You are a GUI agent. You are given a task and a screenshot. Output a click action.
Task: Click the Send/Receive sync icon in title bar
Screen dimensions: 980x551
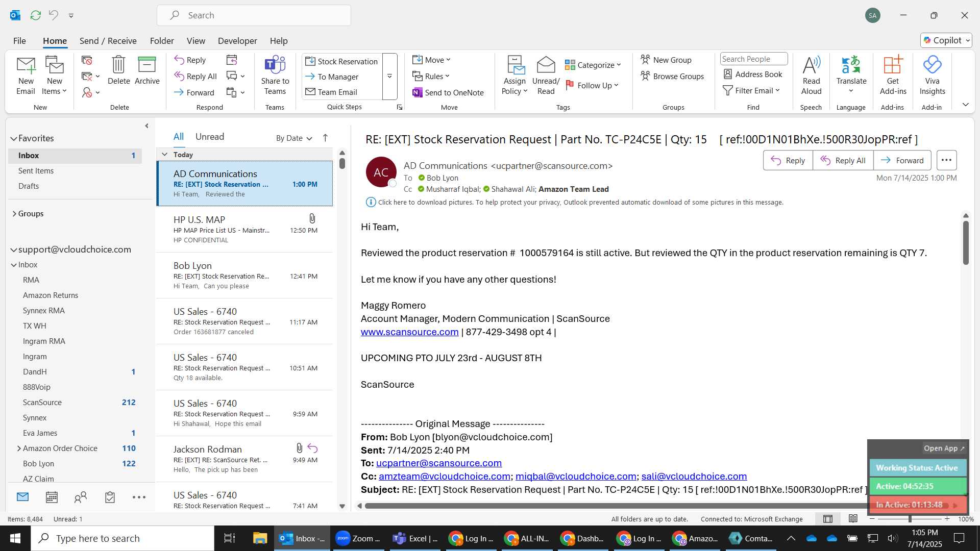pos(35,15)
